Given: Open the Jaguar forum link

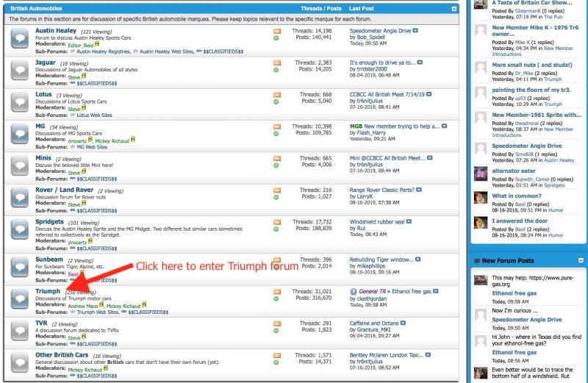Looking at the screenshot, I should [x=45, y=62].
